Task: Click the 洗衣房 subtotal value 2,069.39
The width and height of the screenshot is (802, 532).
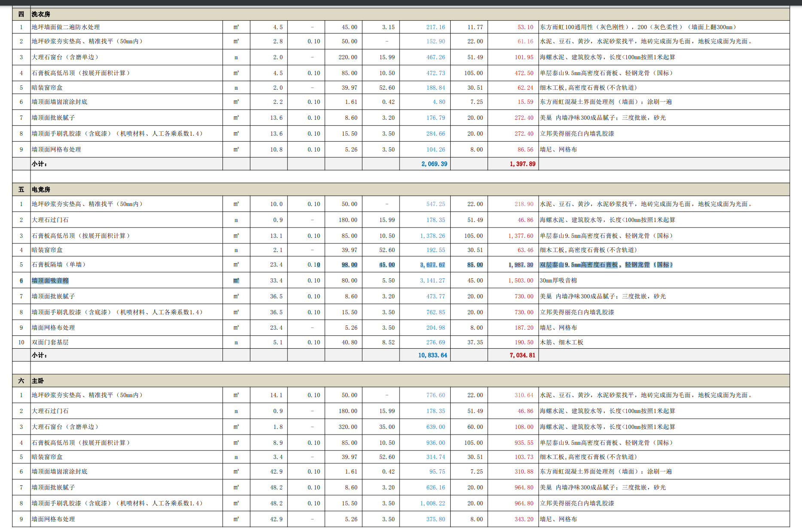Action: (434, 164)
